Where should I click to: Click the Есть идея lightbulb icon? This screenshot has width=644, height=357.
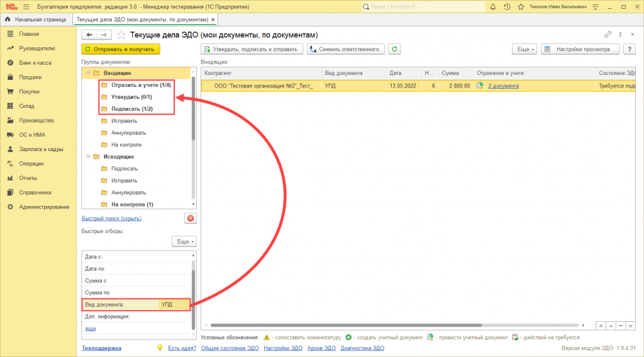160,348
